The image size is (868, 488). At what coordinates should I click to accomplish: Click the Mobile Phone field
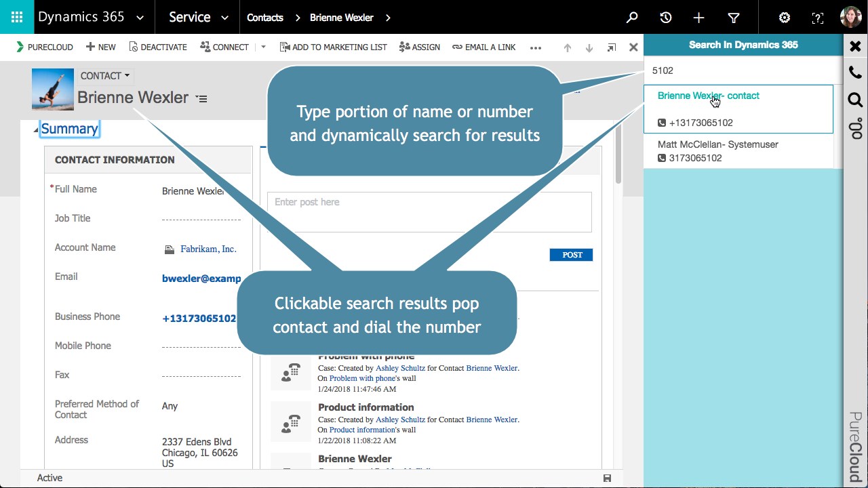point(201,346)
